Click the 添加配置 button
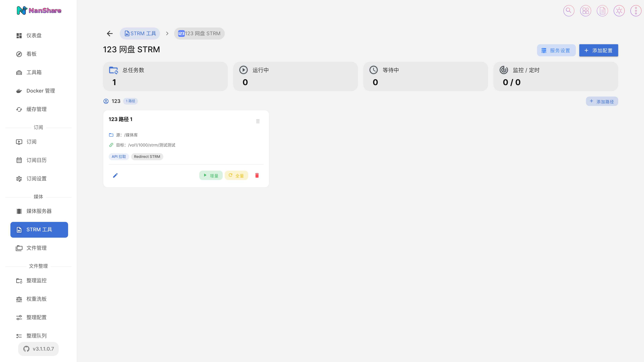644x362 pixels. (x=599, y=50)
